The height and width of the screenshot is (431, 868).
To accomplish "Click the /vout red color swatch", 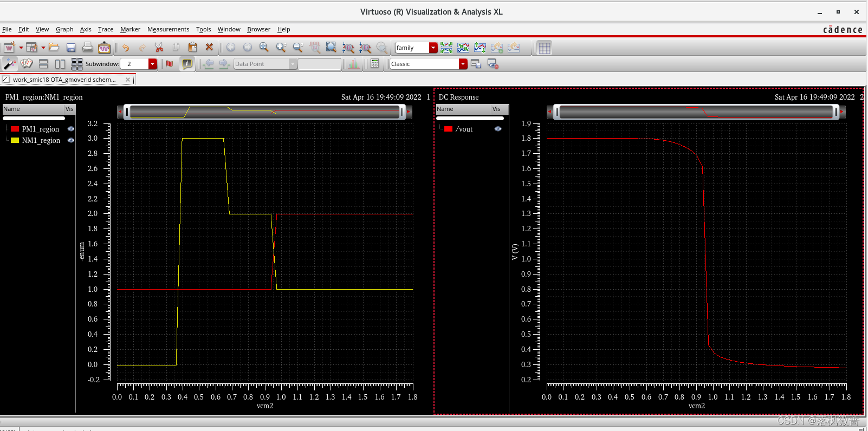I will click(x=448, y=129).
